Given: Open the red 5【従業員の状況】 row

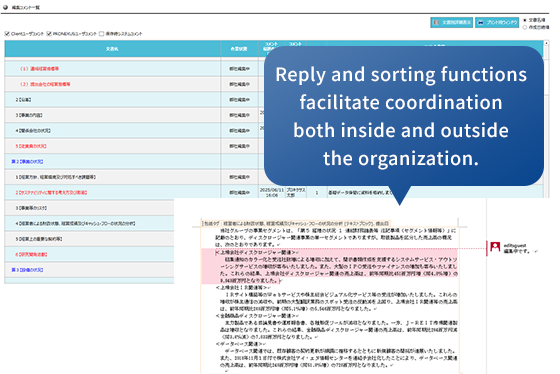Looking at the screenshot, I should (x=31, y=146).
